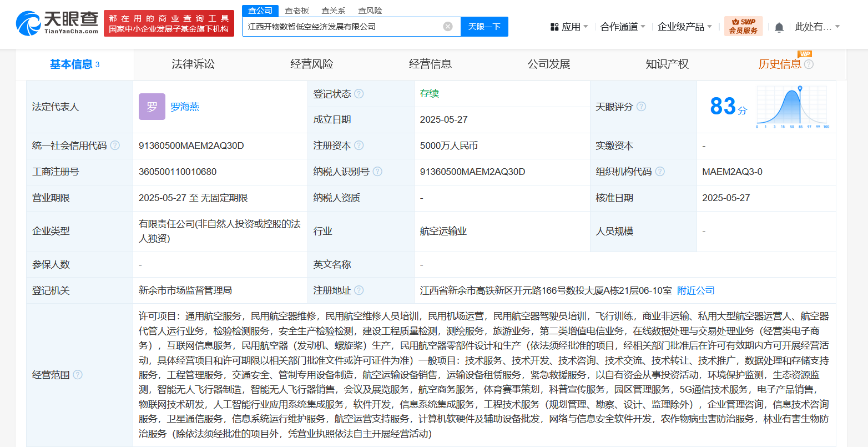
Task: Click question icon next to 天眼评分
Action: [641, 107]
